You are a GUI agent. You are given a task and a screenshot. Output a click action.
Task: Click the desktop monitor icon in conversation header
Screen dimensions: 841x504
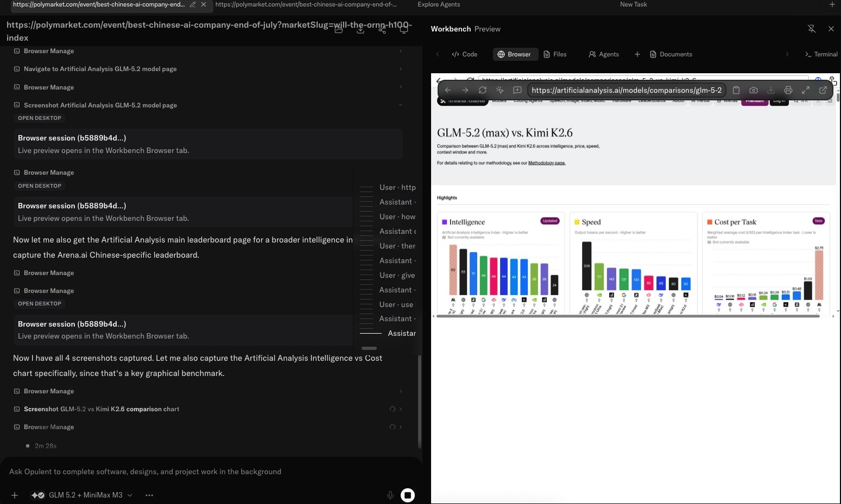pyautogui.click(x=404, y=29)
